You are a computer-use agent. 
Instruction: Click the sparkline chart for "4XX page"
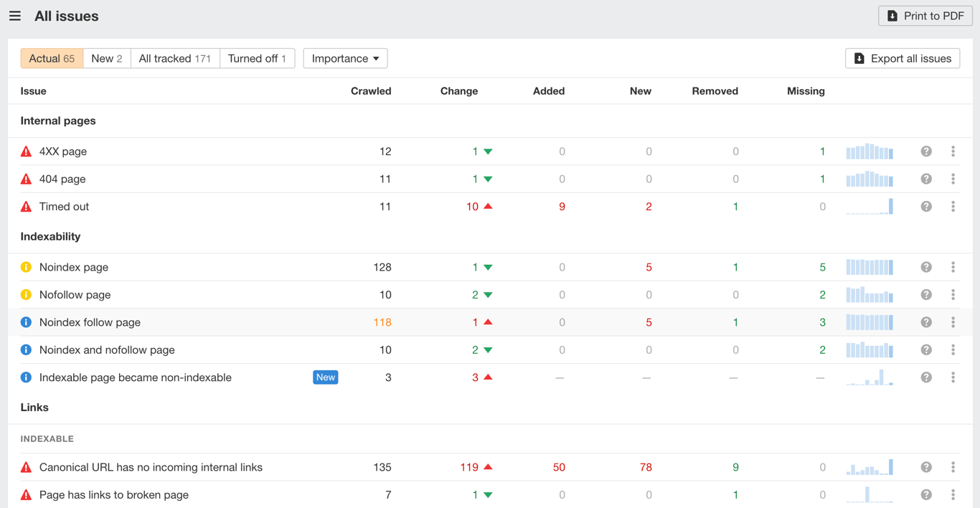(x=870, y=151)
